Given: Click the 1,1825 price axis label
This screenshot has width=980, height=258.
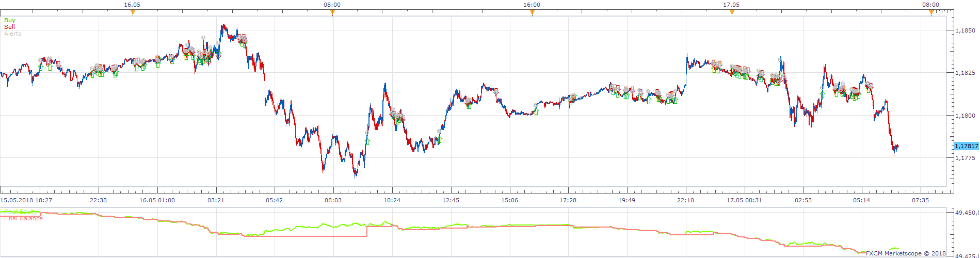Looking at the screenshot, I should click(965, 73).
